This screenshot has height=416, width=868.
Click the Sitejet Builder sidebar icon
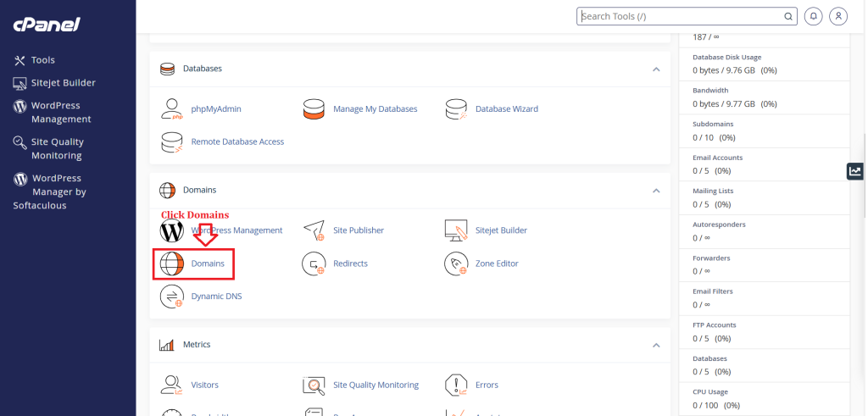pyautogui.click(x=20, y=84)
